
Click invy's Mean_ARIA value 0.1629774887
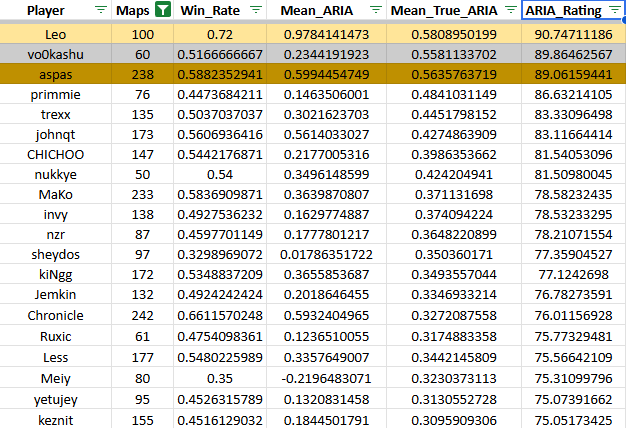point(326,214)
